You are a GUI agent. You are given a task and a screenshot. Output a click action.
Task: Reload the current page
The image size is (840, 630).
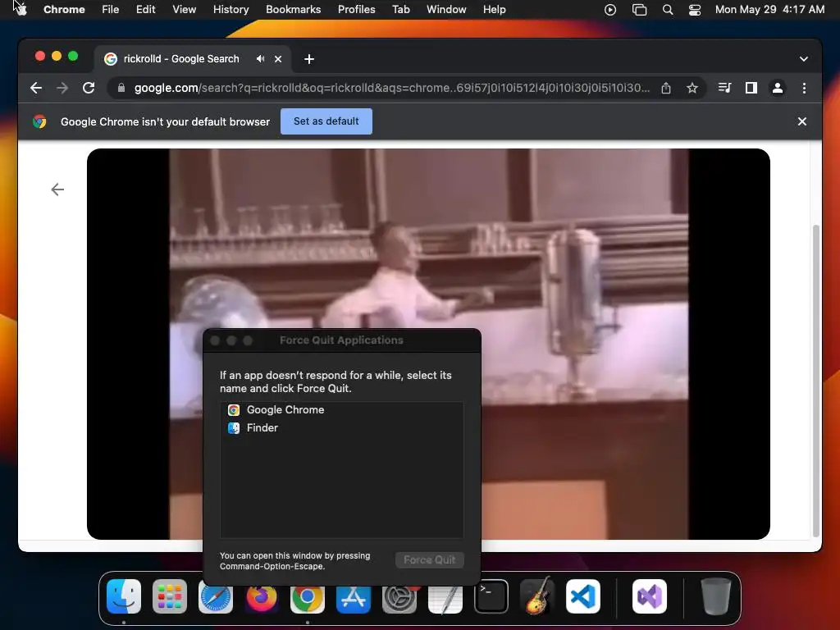click(x=89, y=88)
